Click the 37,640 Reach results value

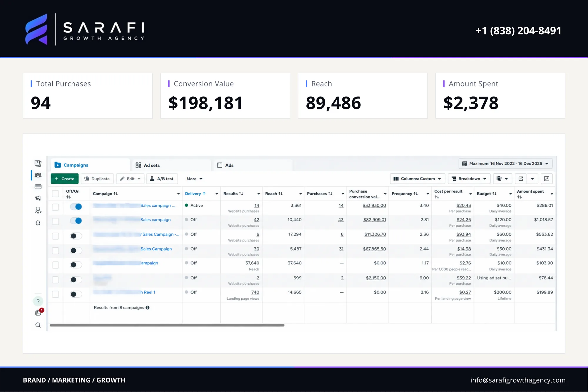point(252,263)
